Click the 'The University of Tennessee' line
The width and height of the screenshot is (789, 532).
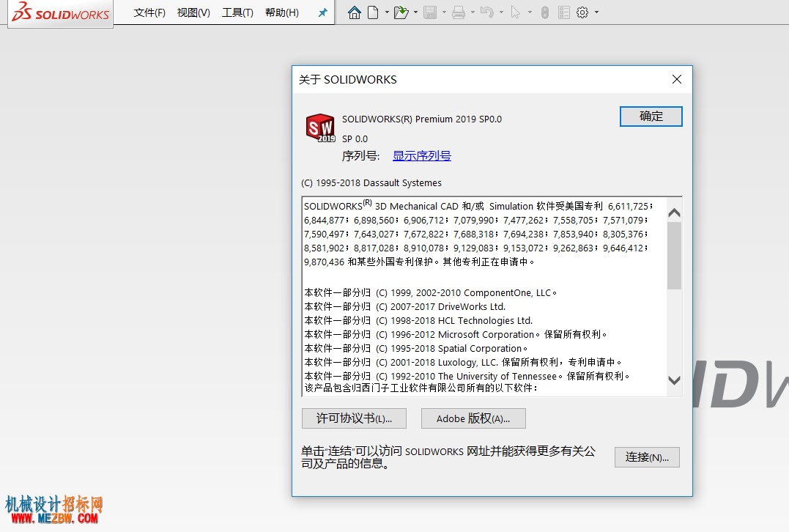(x=467, y=376)
